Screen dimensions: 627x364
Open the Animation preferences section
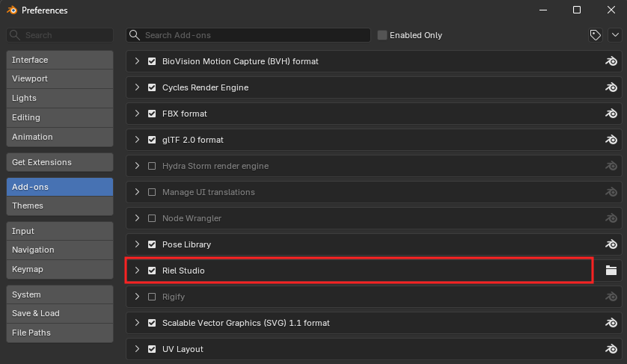point(60,137)
